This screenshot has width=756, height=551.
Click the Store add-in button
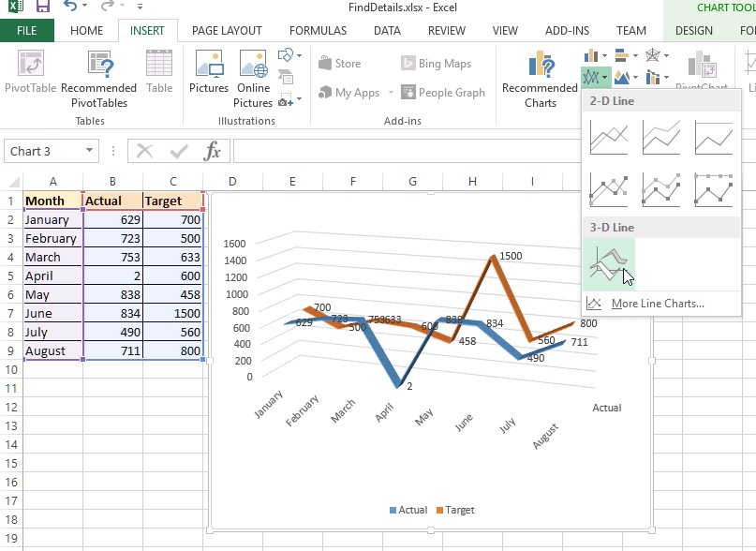coord(340,63)
